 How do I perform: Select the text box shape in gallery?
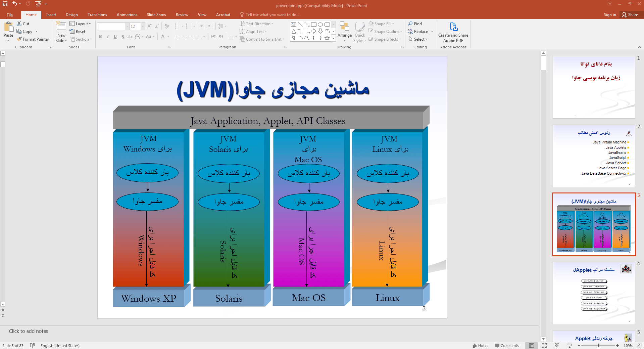pos(294,25)
